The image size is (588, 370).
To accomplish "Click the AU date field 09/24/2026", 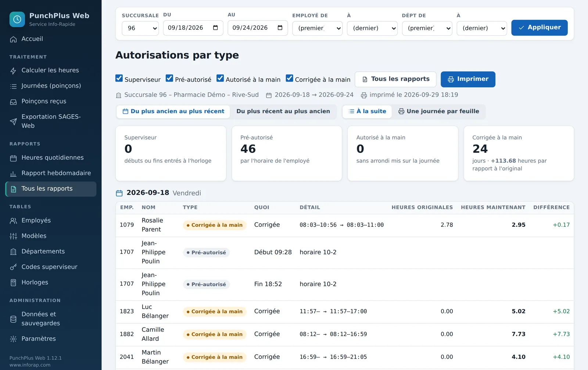I will point(258,28).
